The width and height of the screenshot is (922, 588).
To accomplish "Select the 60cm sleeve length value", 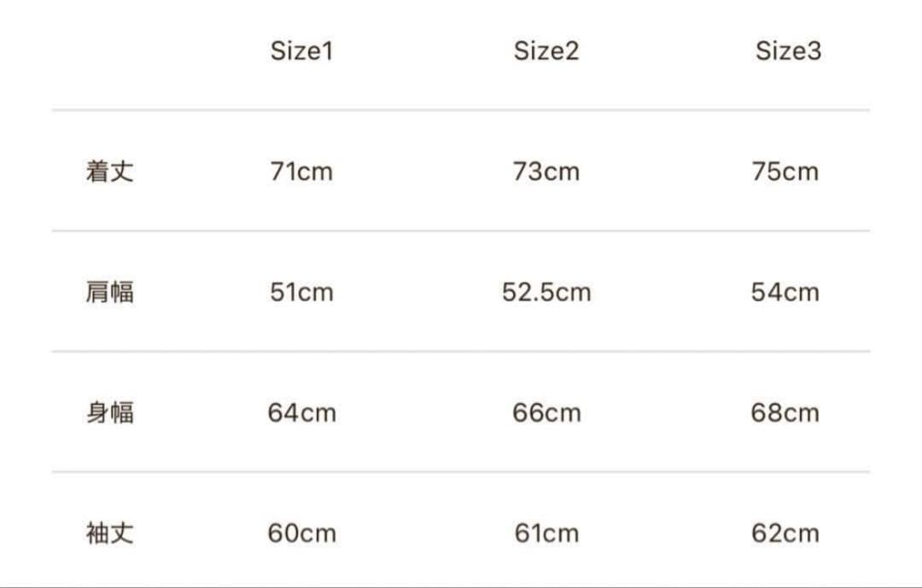I will [x=301, y=534].
